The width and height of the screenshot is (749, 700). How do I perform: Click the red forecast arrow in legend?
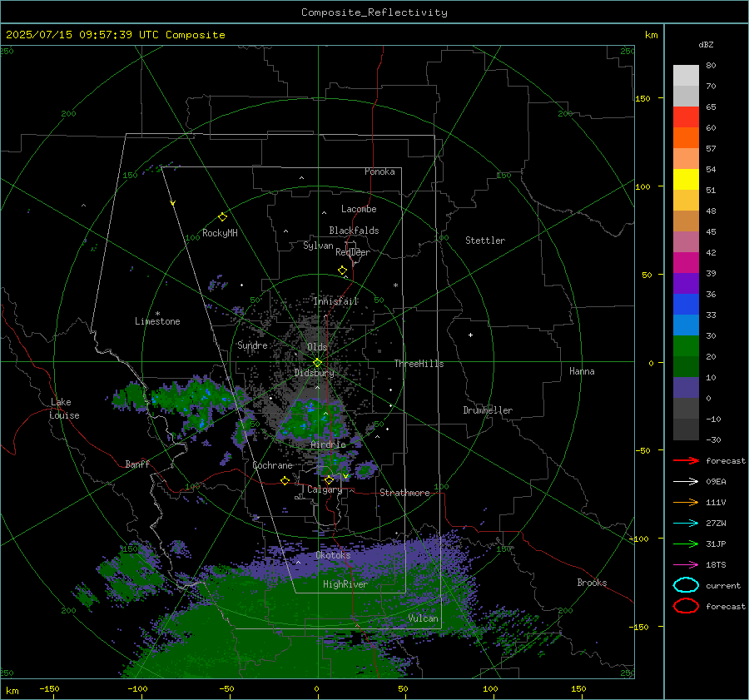pyautogui.click(x=686, y=460)
